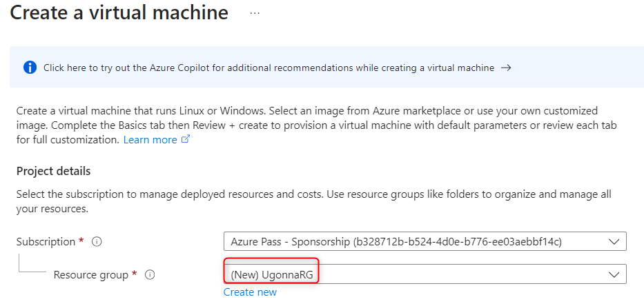Show the Resource group info tooltip icon
Viewport: 644px width, 306px height.
[x=150, y=275]
